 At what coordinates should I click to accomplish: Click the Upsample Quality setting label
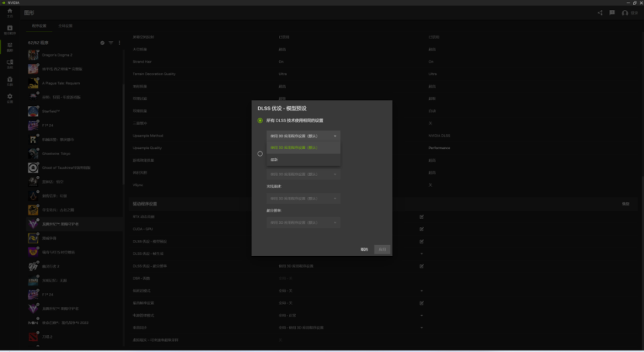147,148
